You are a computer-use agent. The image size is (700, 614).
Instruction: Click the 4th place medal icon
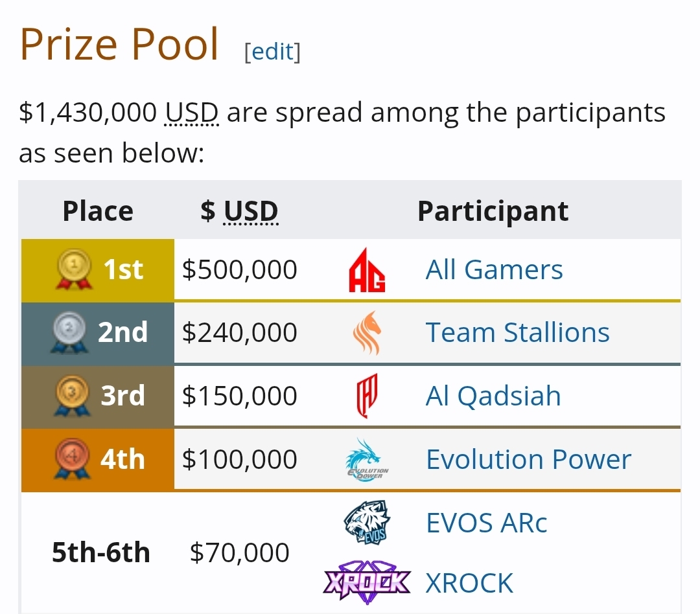click(71, 460)
